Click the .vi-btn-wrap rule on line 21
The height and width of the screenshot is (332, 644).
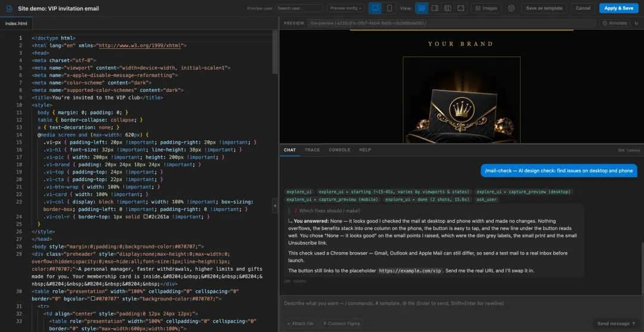tap(101, 187)
